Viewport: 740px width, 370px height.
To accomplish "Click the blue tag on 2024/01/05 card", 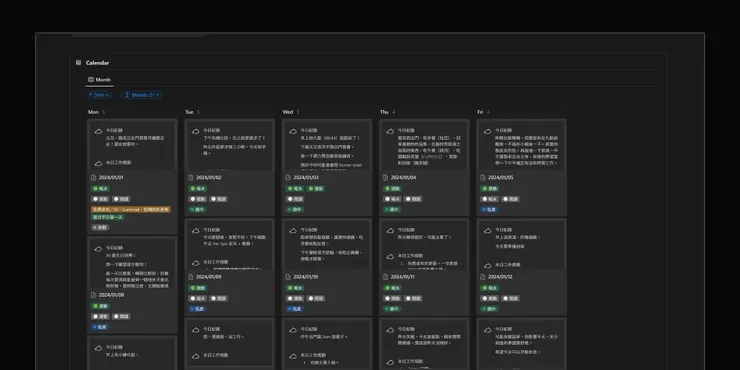I will (x=489, y=209).
